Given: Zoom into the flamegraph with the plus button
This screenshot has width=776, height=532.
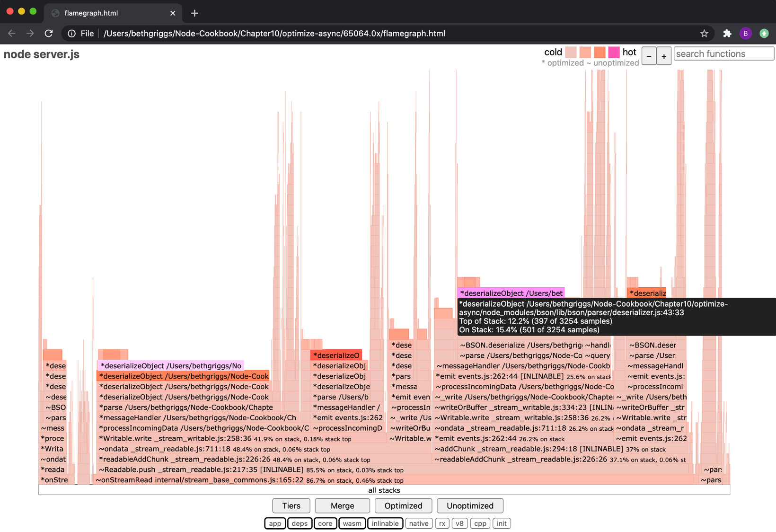Looking at the screenshot, I should 664,56.
